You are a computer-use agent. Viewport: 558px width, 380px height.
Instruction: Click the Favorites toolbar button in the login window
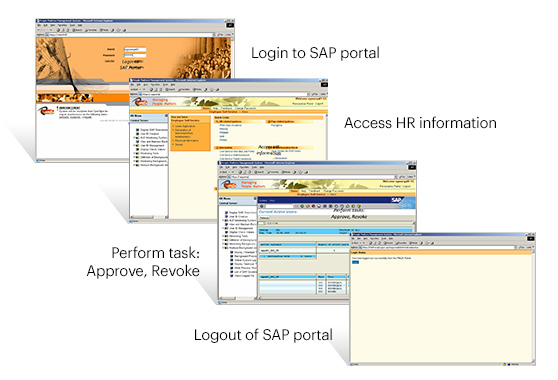(91, 30)
